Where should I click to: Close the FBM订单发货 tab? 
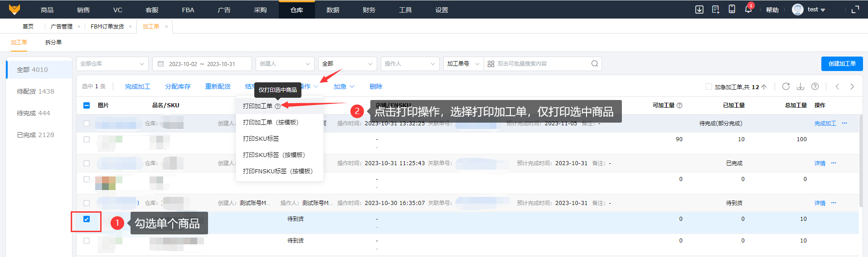(x=130, y=27)
